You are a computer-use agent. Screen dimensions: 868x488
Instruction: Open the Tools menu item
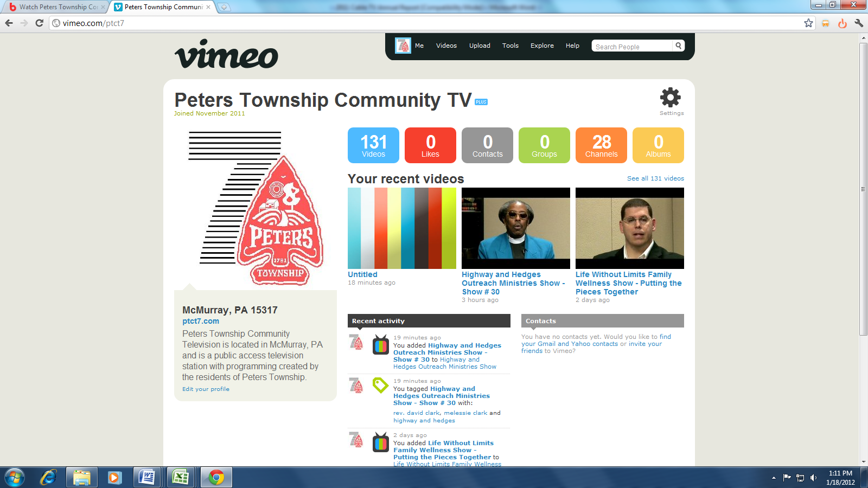pyautogui.click(x=510, y=46)
